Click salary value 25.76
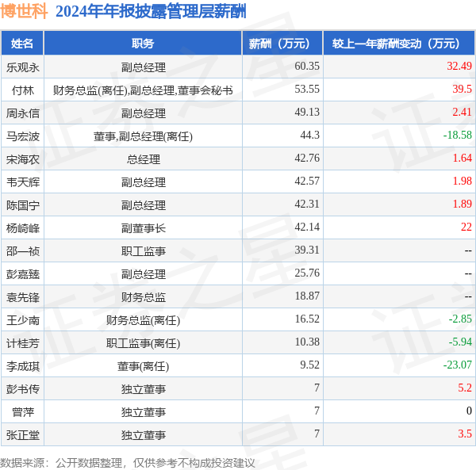 pyautogui.click(x=307, y=273)
